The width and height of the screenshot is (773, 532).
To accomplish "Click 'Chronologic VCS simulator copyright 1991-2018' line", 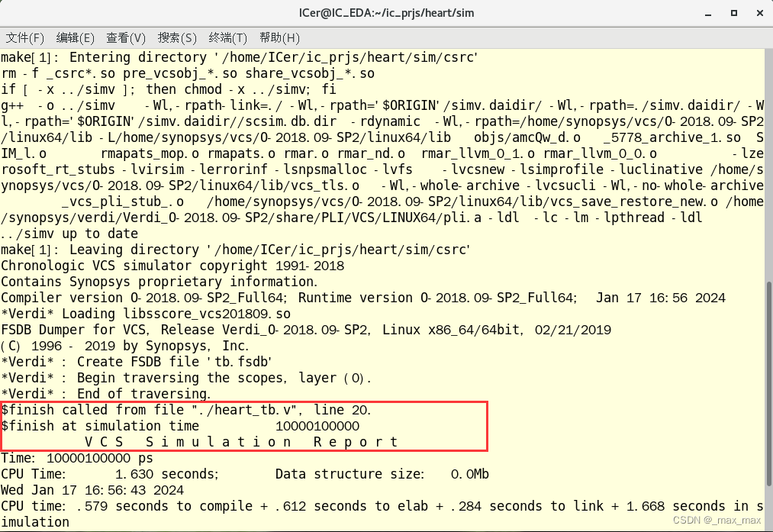I will tap(172, 266).
